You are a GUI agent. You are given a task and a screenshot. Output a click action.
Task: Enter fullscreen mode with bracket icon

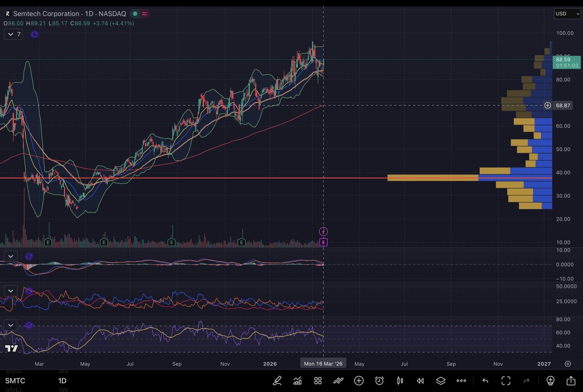click(506, 381)
